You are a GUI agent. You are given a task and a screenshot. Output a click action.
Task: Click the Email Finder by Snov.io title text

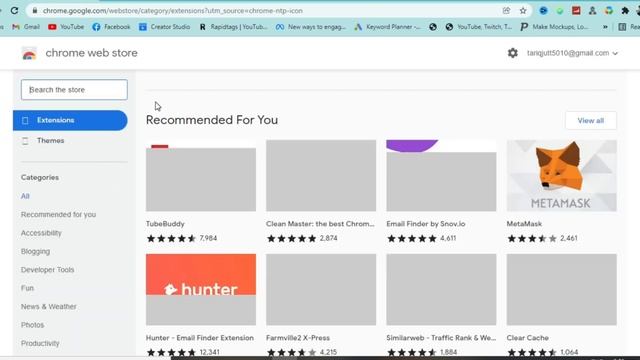coord(426,224)
